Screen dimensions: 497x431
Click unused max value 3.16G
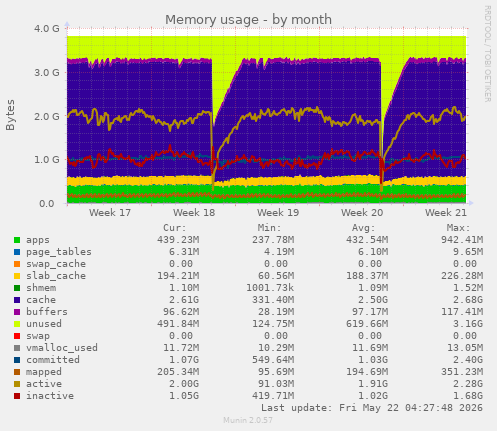[x=468, y=324]
